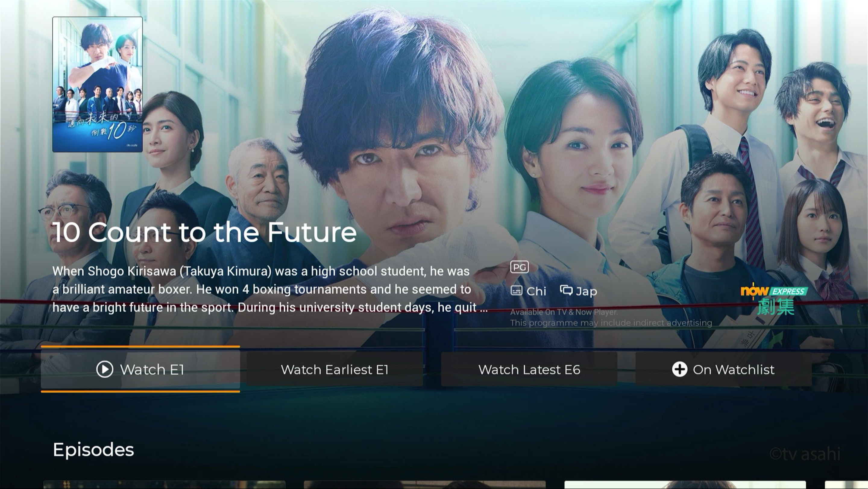Click the 10 Count to the Future title

pos(205,232)
